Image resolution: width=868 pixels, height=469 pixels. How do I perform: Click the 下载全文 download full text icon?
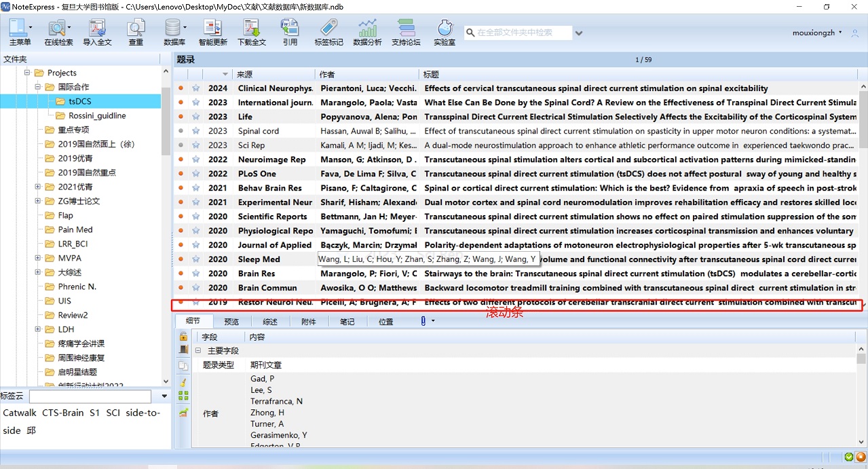(x=252, y=33)
